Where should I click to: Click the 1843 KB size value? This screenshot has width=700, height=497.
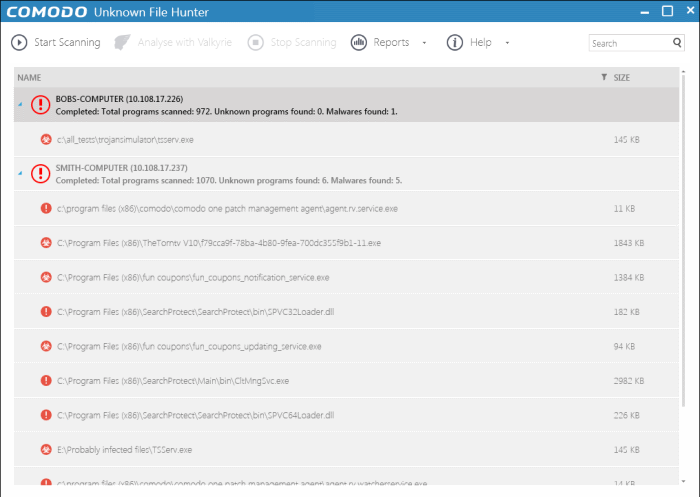[x=629, y=243]
